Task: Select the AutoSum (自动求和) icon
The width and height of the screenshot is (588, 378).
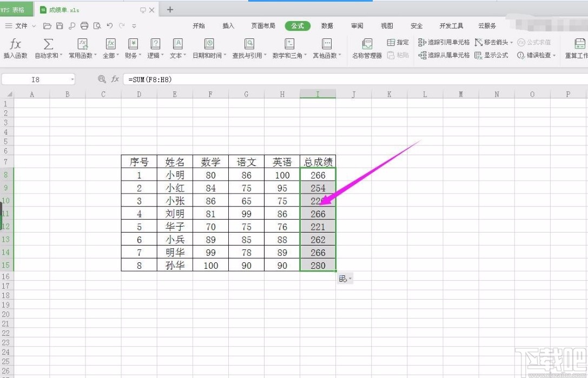Action: (x=48, y=49)
